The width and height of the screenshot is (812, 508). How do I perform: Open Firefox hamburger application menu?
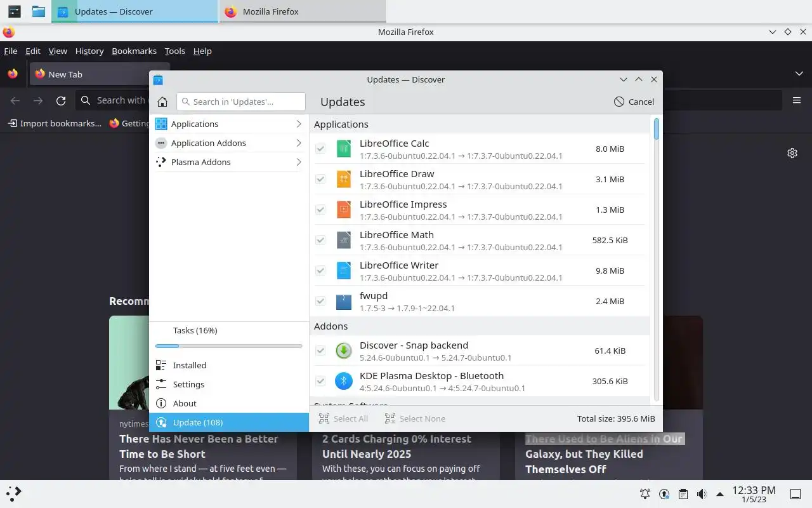pos(797,100)
